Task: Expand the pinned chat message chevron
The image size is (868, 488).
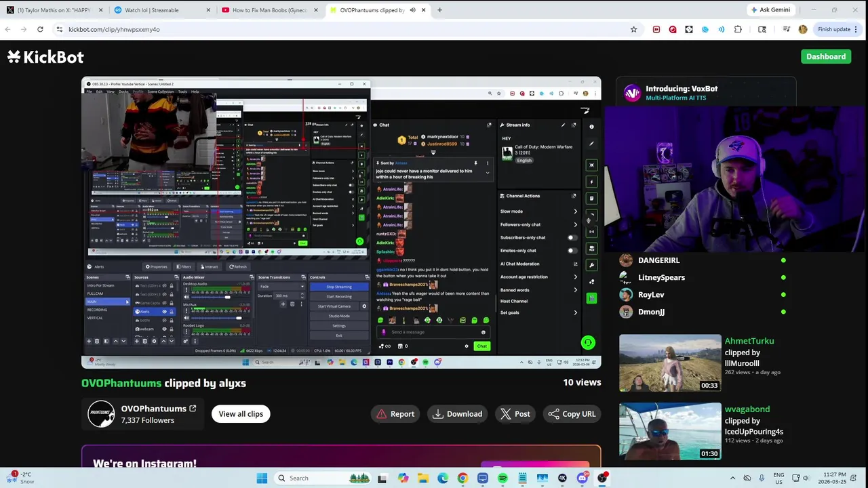Action: pos(487,173)
